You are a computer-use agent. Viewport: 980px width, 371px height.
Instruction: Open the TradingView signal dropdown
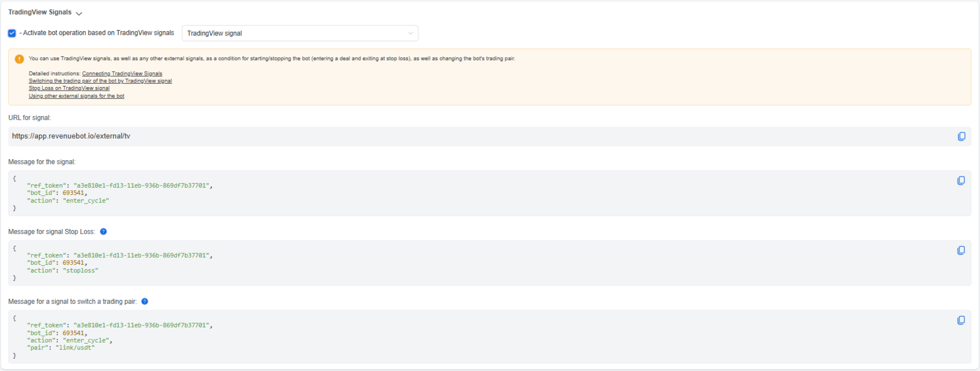(300, 33)
